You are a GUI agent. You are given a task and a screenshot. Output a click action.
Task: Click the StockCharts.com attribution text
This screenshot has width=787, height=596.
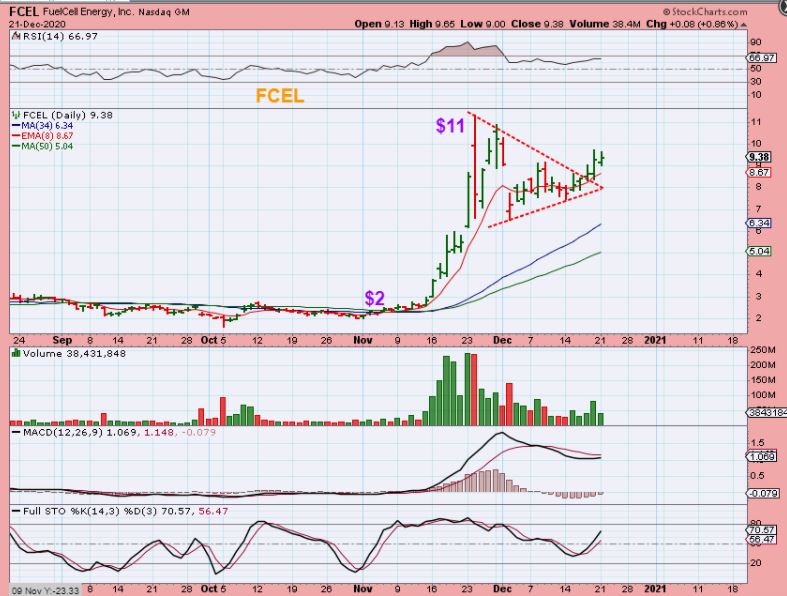tap(705, 12)
